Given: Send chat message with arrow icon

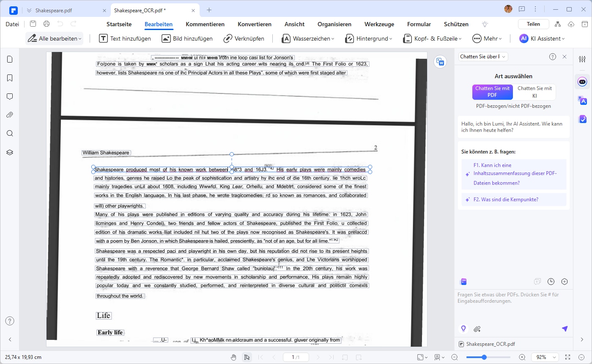Looking at the screenshot, I should [x=565, y=328].
